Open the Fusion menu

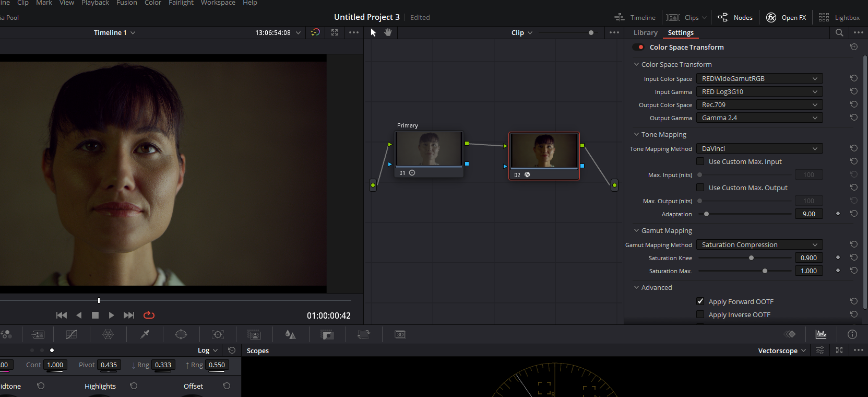coord(127,3)
